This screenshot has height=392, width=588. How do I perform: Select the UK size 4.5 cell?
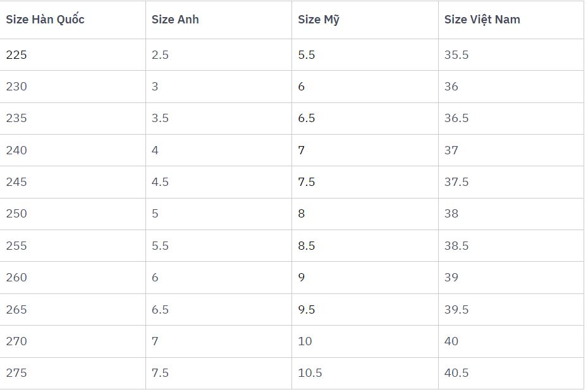[x=160, y=182]
